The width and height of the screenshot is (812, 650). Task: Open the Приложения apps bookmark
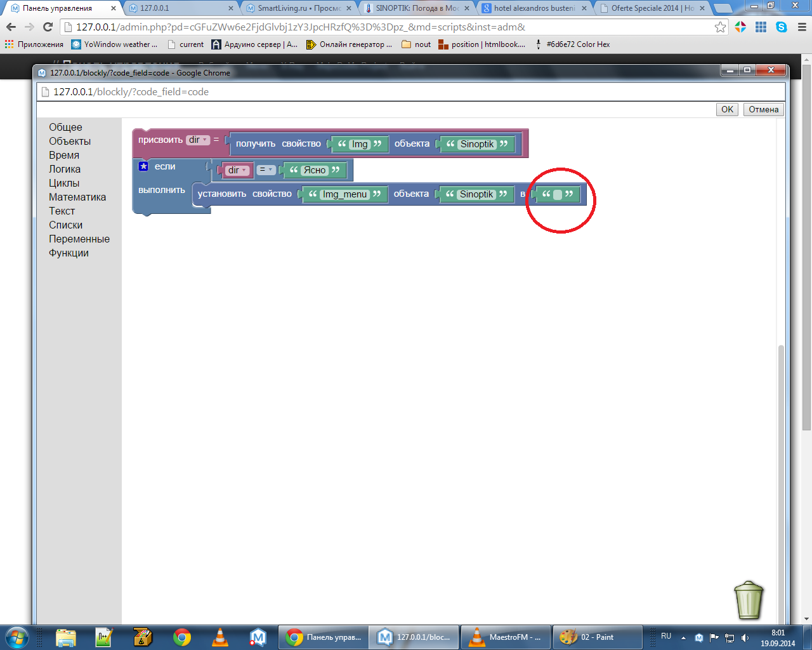coord(34,44)
